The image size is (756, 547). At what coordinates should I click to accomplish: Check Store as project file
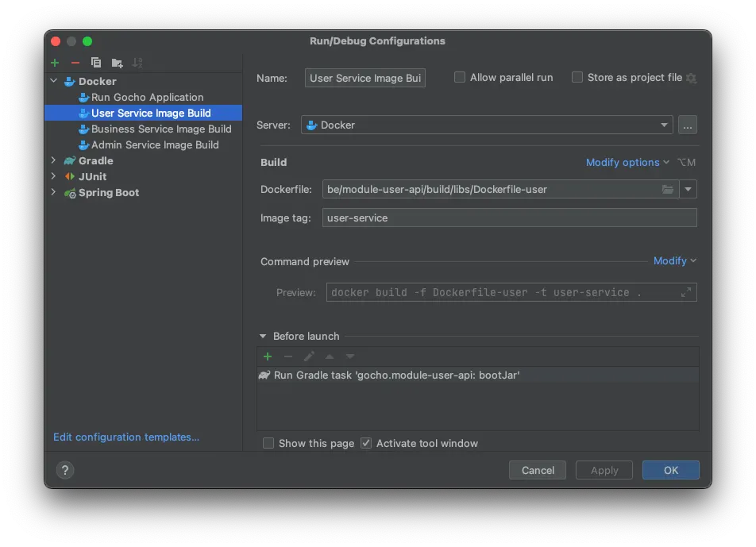coord(577,77)
